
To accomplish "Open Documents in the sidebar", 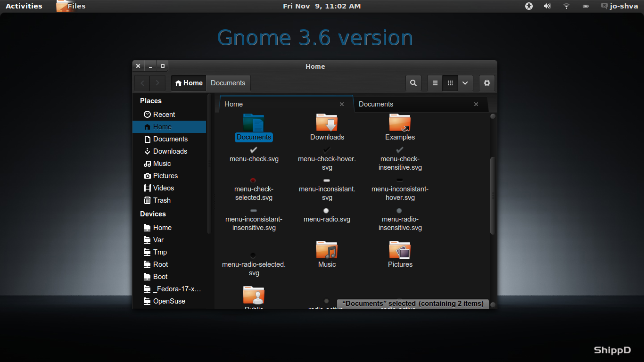I will [169, 139].
